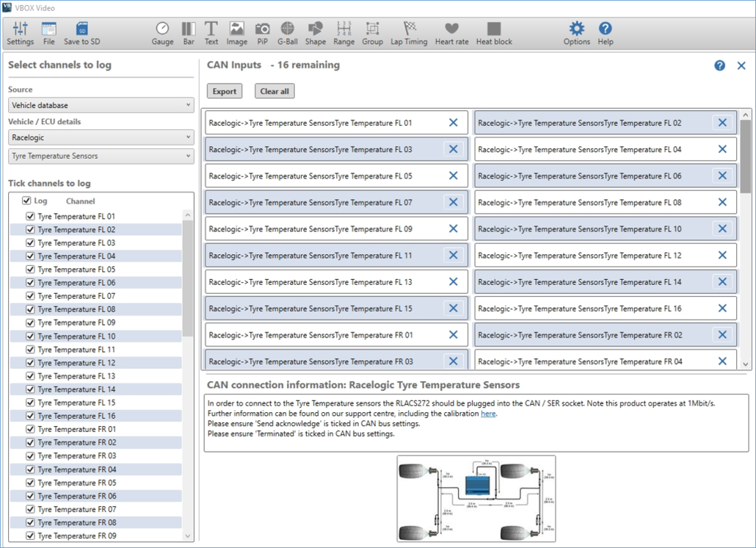Untick Tyre Temperature FR 08 checkbox

(x=30, y=522)
